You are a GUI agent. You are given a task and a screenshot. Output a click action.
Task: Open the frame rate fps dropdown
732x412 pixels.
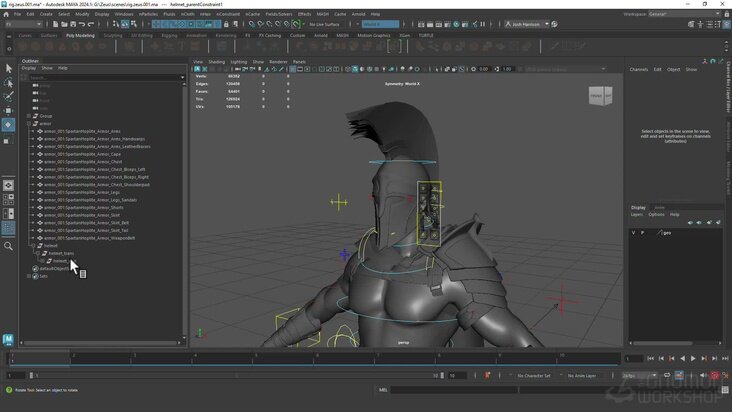639,376
